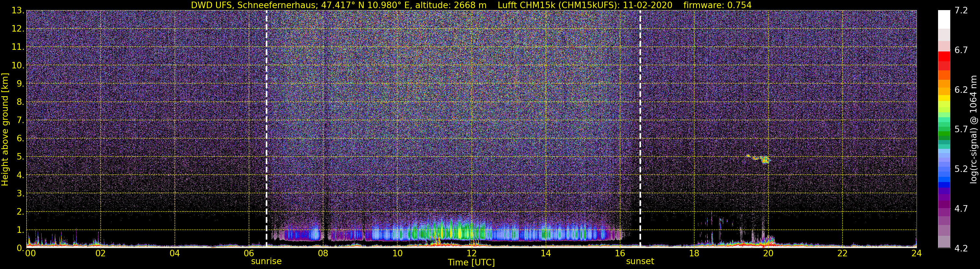Click the white segment of the colorbar
Viewport: 980px width, 269px height.
tap(944, 20)
